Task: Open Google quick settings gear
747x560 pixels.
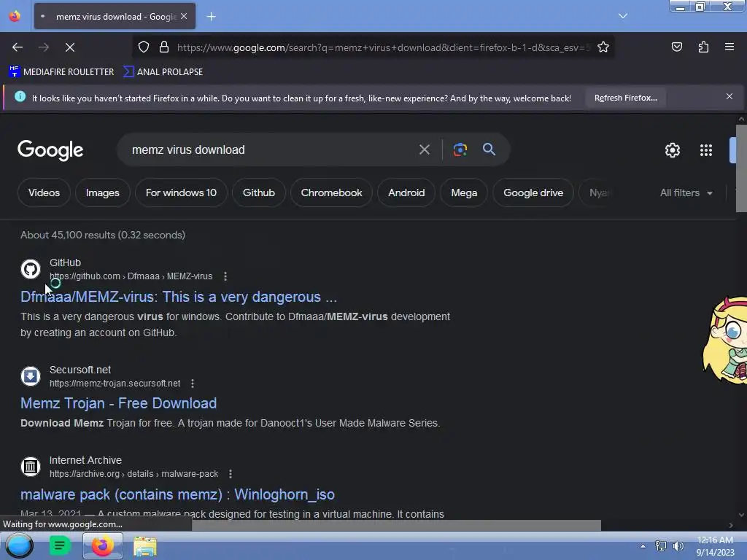Action: tap(672, 150)
